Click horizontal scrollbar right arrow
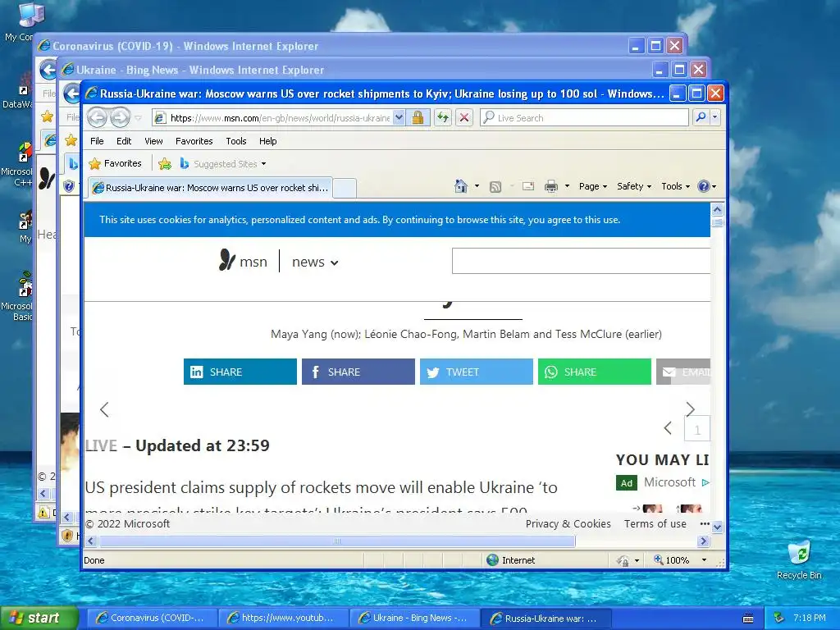The width and height of the screenshot is (840, 630). pos(704,541)
